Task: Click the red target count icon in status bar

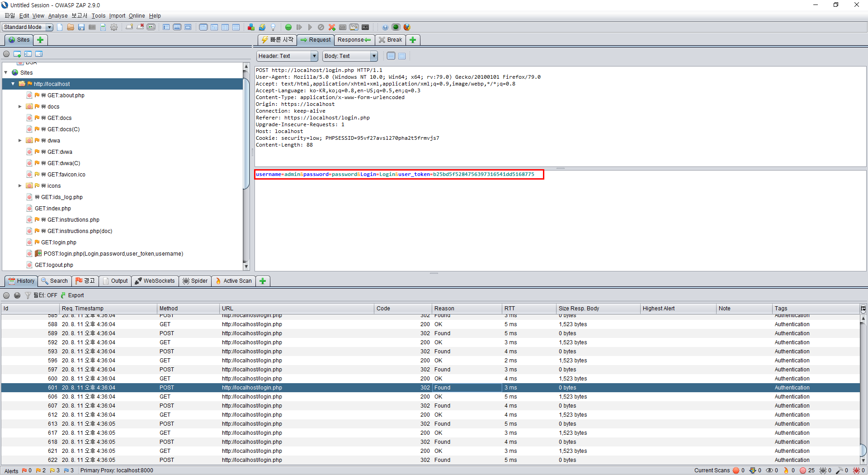Action: [x=803, y=470]
